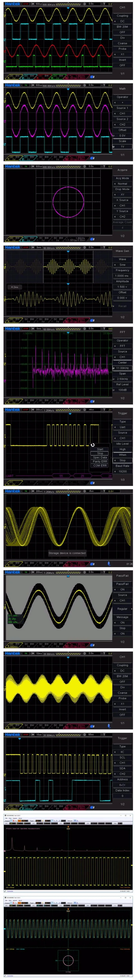Screen dimensions: 135x980
Task: Adjust Wave Gen Offset 0.000 V
Action: point(122,298)
